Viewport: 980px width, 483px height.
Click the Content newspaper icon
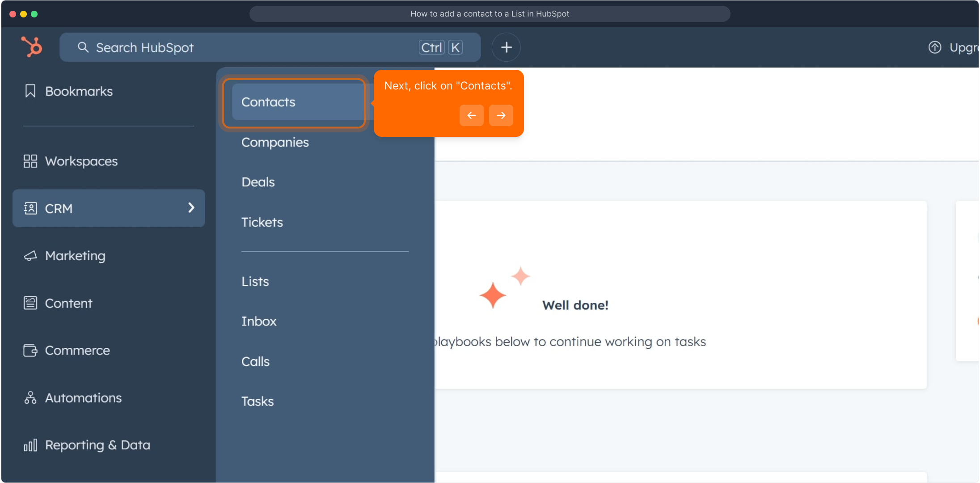tap(30, 303)
